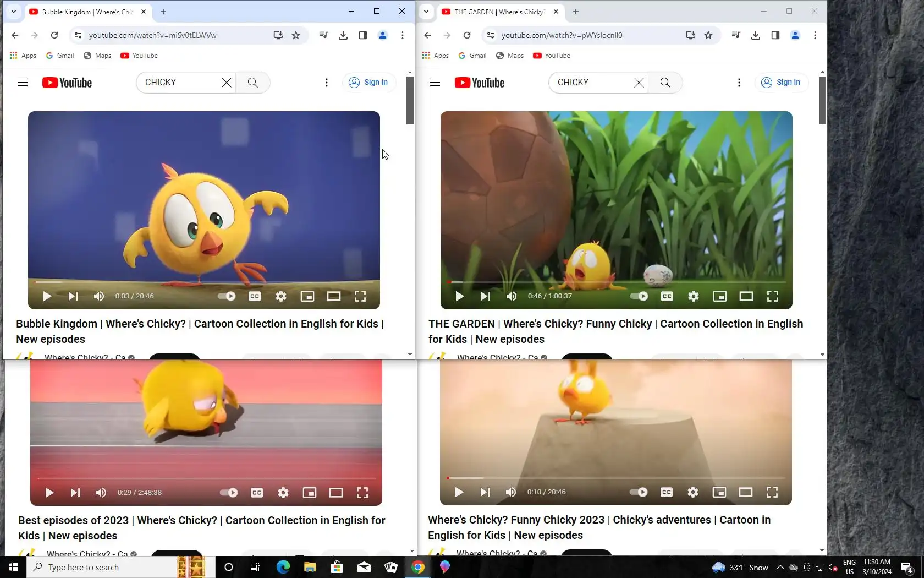
Task: Go to YouTube home logo in Bubble Kingdom window
Action: (67, 83)
